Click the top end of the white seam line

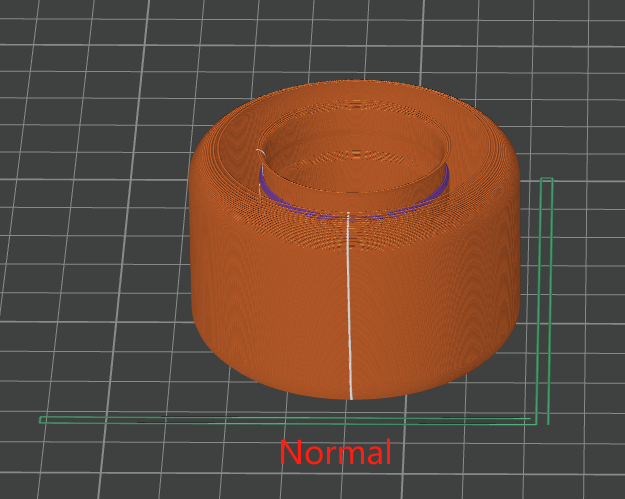coord(347,215)
